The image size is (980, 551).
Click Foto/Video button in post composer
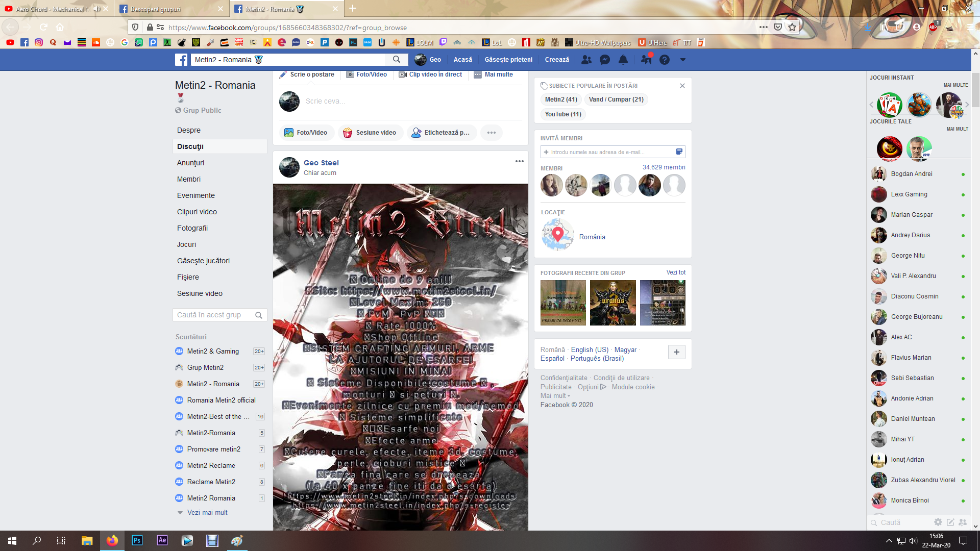click(306, 133)
